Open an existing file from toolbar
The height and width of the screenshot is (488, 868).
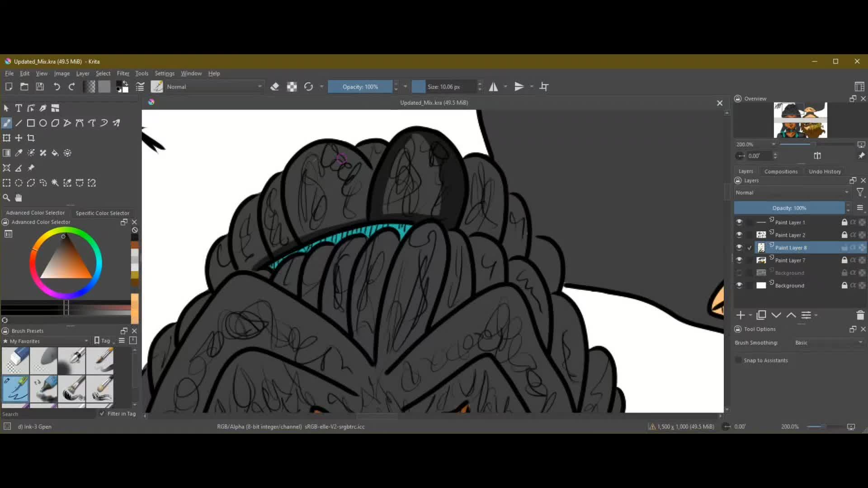(24, 87)
